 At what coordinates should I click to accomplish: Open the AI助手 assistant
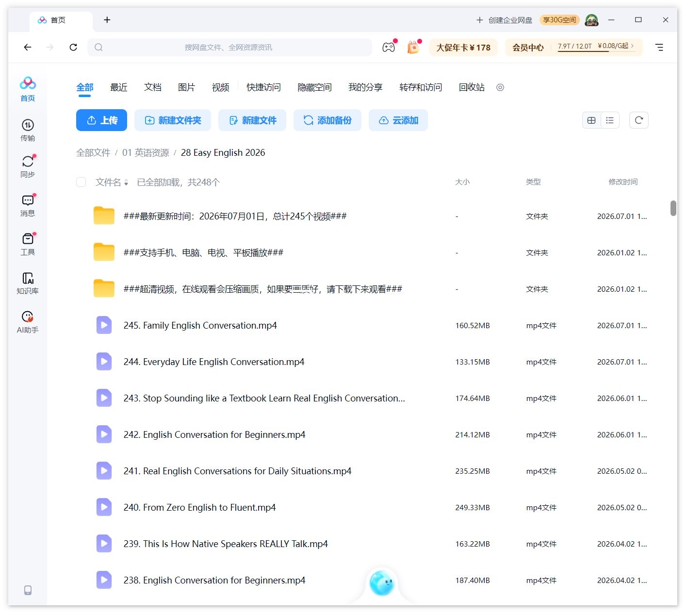pos(28,322)
